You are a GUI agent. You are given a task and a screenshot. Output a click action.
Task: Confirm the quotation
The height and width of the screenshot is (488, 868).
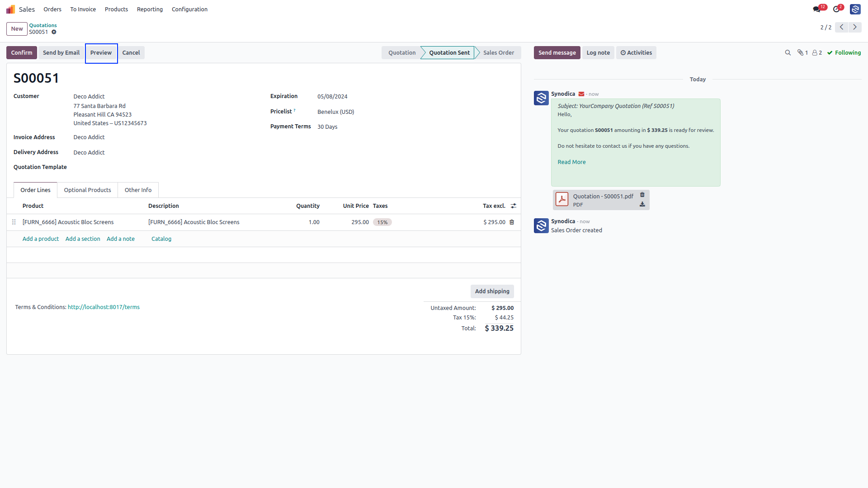(22, 53)
